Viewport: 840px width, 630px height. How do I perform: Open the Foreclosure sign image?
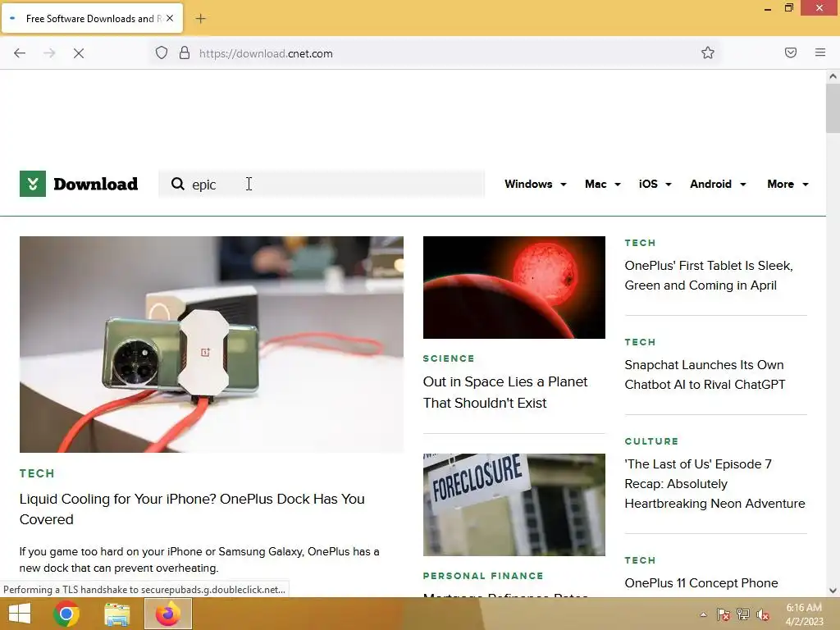[514, 504]
